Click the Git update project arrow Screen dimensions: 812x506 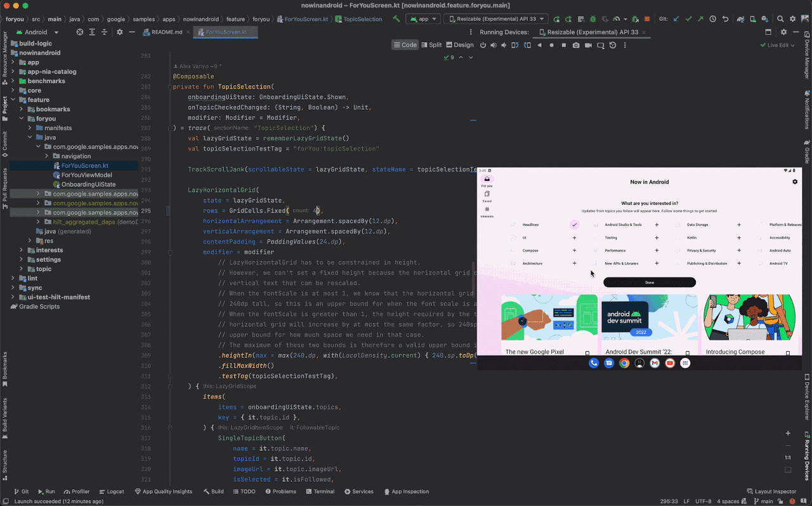tap(676, 19)
